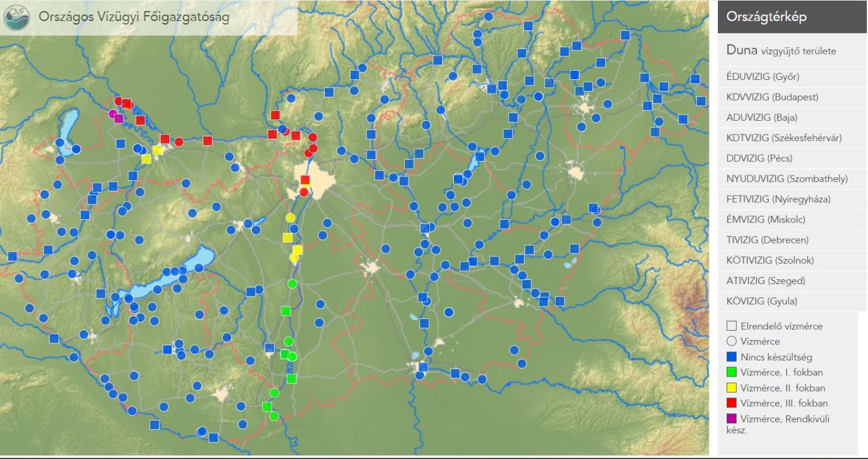Open NYUDUVIZIG (Szombathely) region entry

[787, 179]
